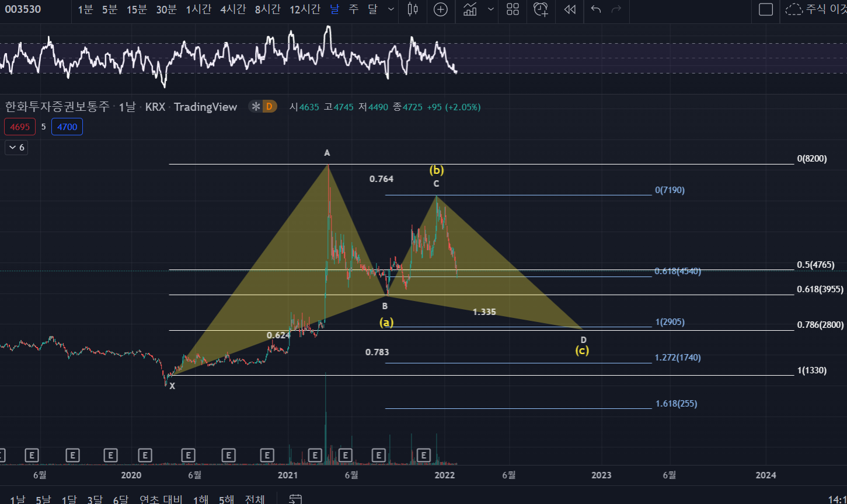847x504 pixels.
Task: Choose the monthly 달 interval
Action: click(373, 9)
